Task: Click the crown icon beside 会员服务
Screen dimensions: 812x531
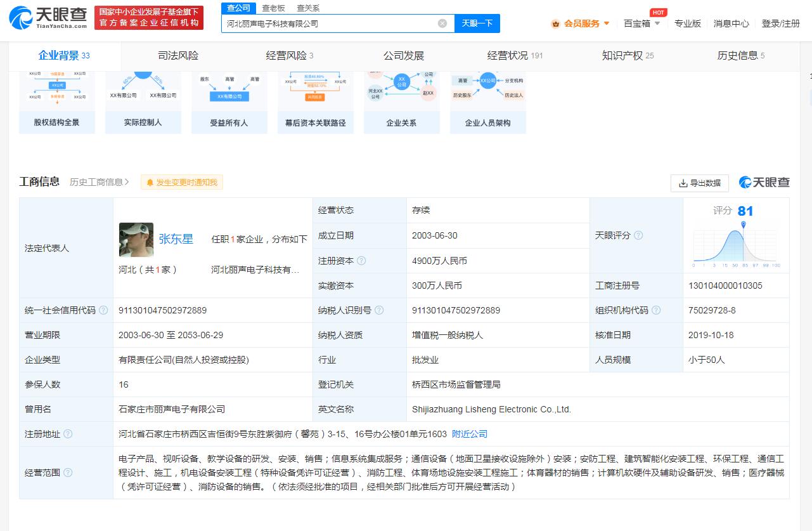Action: [x=556, y=23]
